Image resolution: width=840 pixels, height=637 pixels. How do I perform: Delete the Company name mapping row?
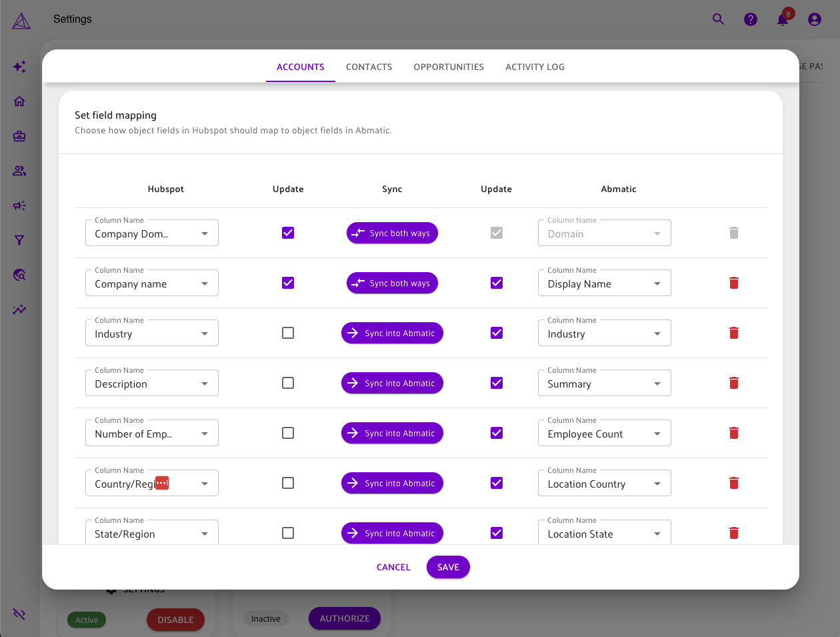pyautogui.click(x=733, y=283)
